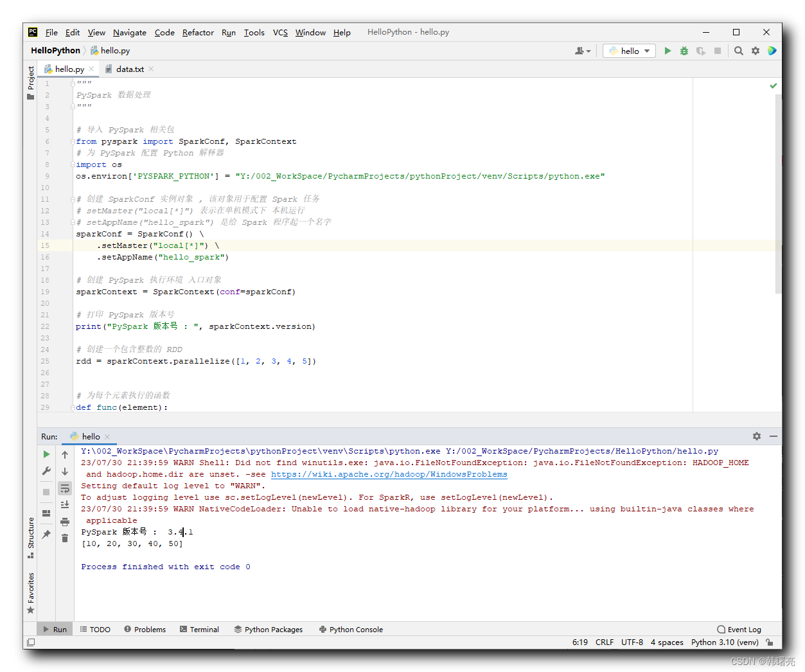
Task: Toggle soft-wrap in the Run console
Action: coord(65,488)
